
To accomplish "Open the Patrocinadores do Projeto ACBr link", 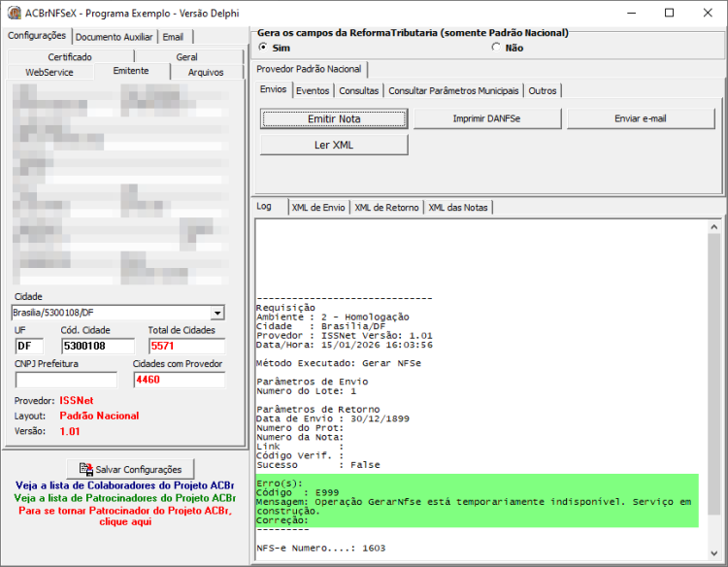I will click(124, 498).
